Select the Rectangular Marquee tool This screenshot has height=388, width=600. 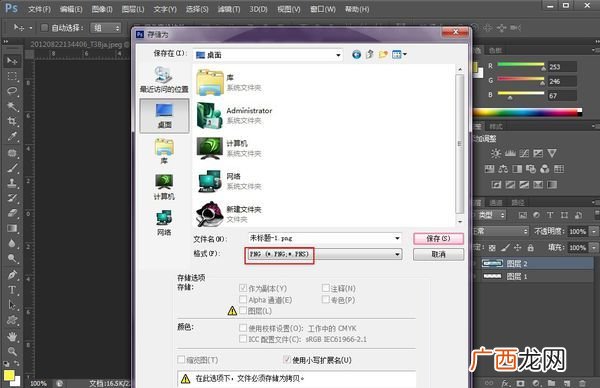point(12,76)
